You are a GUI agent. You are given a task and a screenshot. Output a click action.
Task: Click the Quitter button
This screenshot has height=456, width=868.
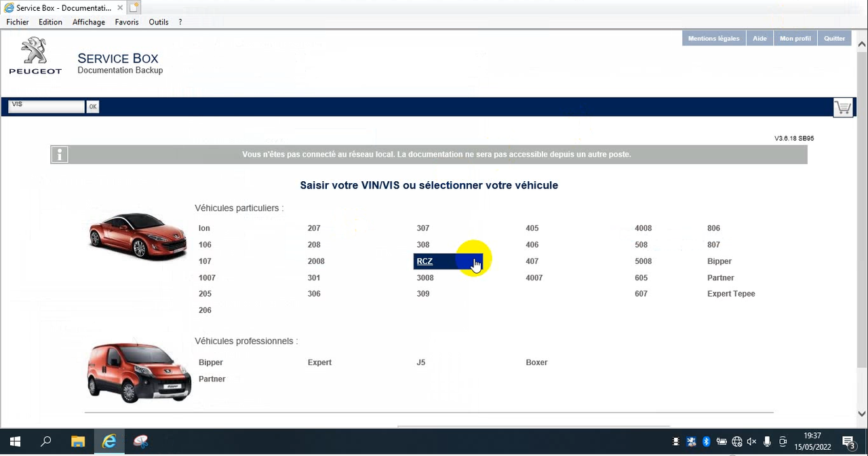[x=835, y=39]
